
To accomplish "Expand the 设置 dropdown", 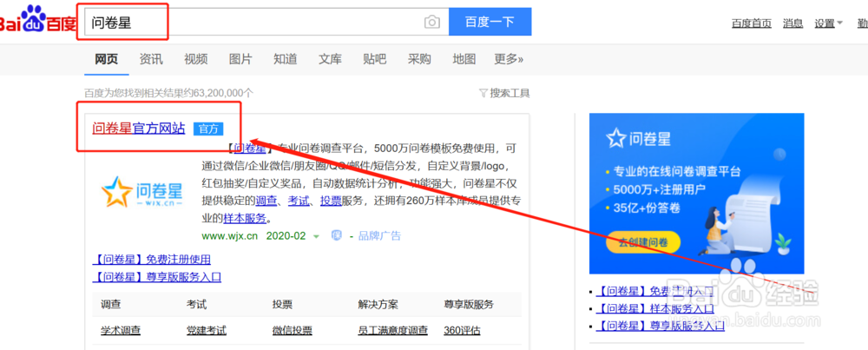I will click(x=828, y=23).
